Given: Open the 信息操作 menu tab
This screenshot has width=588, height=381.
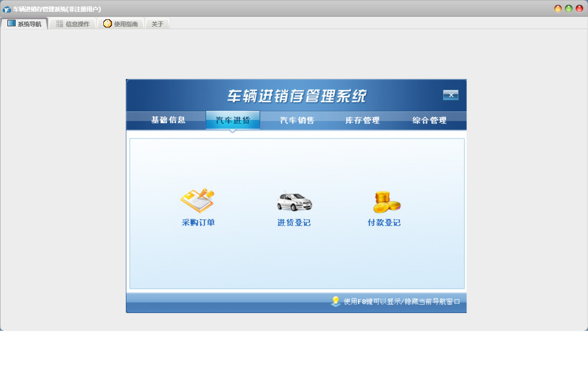Looking at the screenshot, I should click(73, 24).
